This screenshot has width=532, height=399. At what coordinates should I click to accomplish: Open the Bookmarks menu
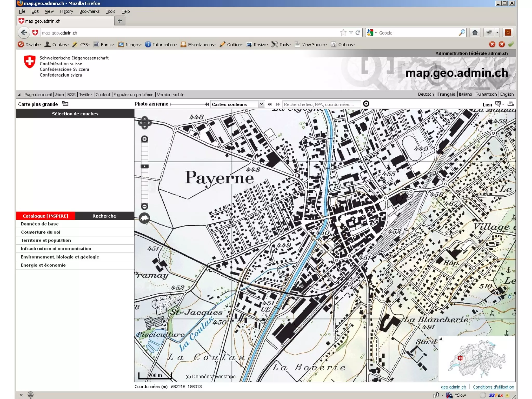[x=89, y=11]
